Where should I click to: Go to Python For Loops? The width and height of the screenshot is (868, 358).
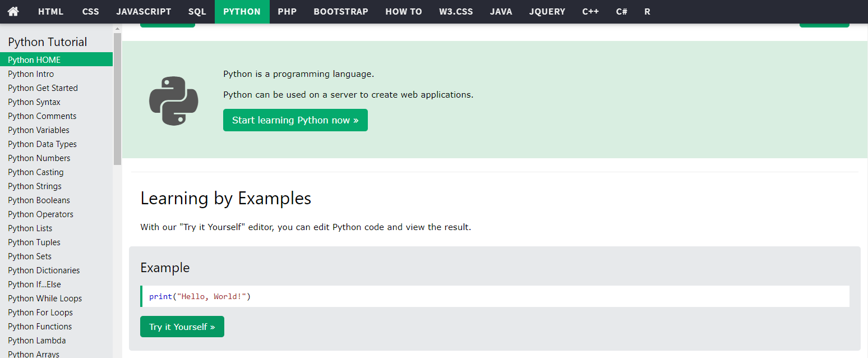pos(56,312)
